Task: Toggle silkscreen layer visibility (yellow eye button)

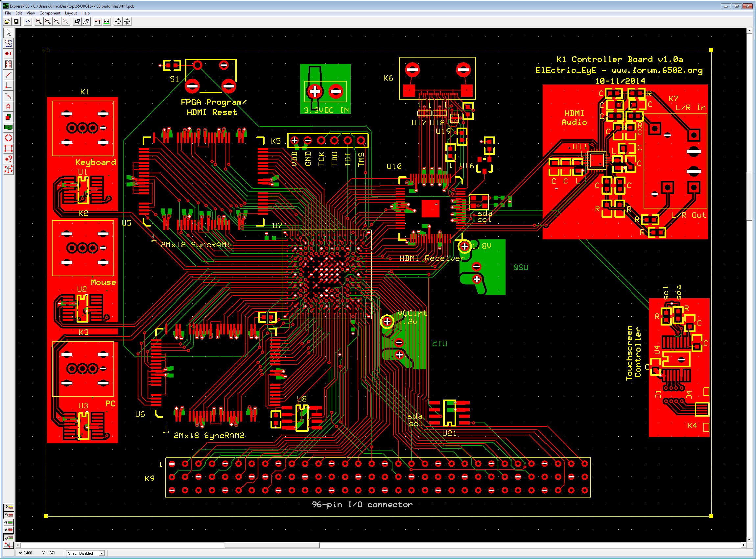Action: [x=9, y=507]
